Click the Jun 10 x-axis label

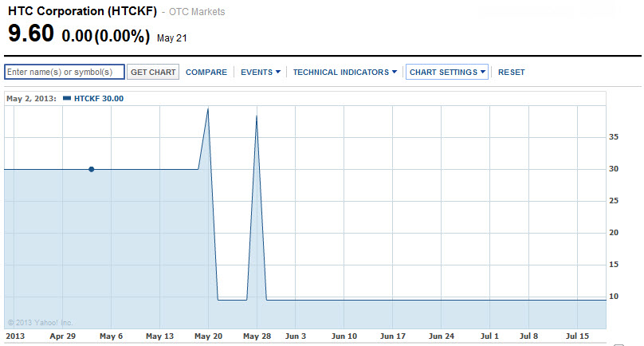pos(344,336)
